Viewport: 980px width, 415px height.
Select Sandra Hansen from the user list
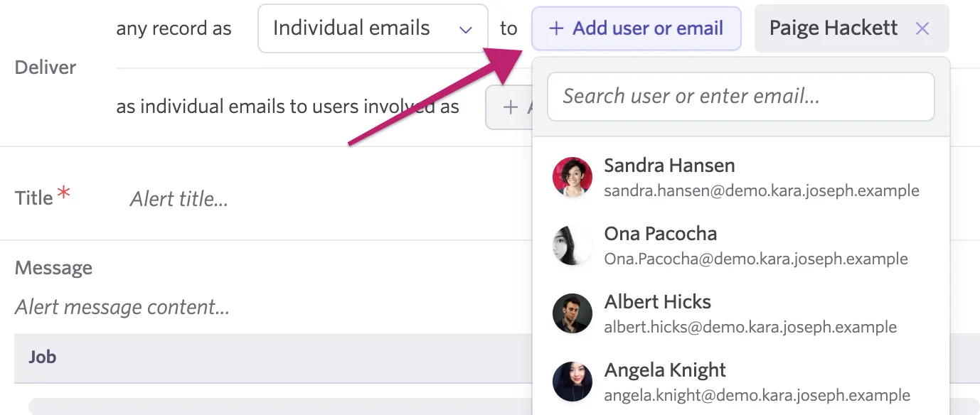point(740,177)
